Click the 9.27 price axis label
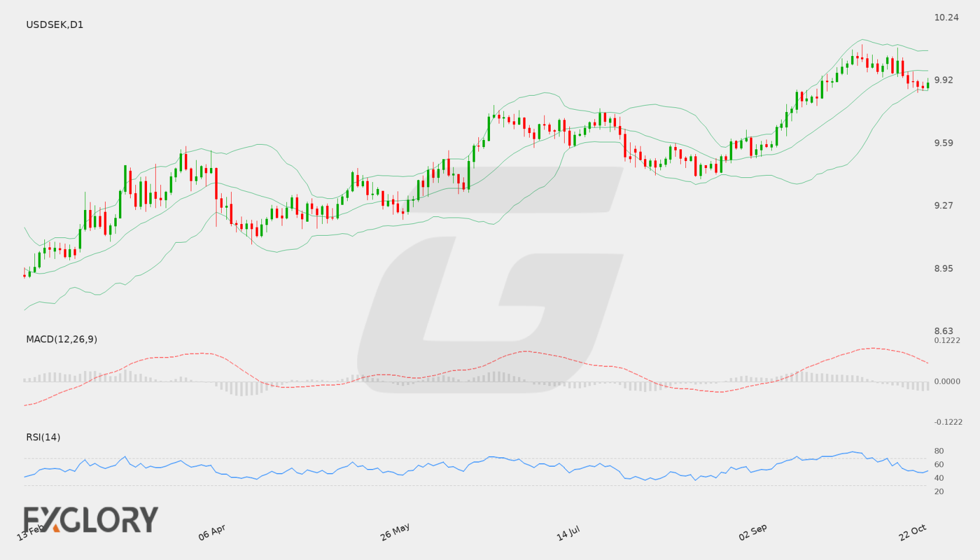The height and width of the screenshot is (560, 980). [943, 205]
